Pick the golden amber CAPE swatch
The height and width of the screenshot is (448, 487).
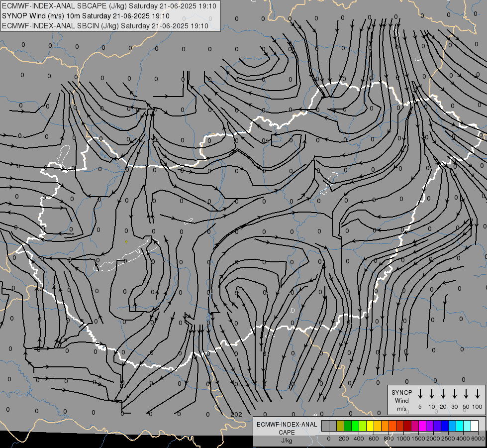[x=378, y=426]
